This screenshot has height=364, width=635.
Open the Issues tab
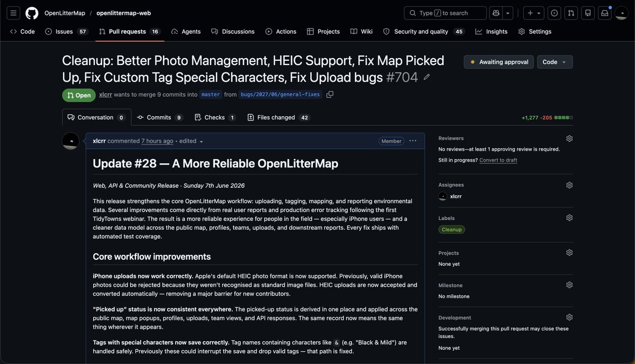tap(66, 32)
